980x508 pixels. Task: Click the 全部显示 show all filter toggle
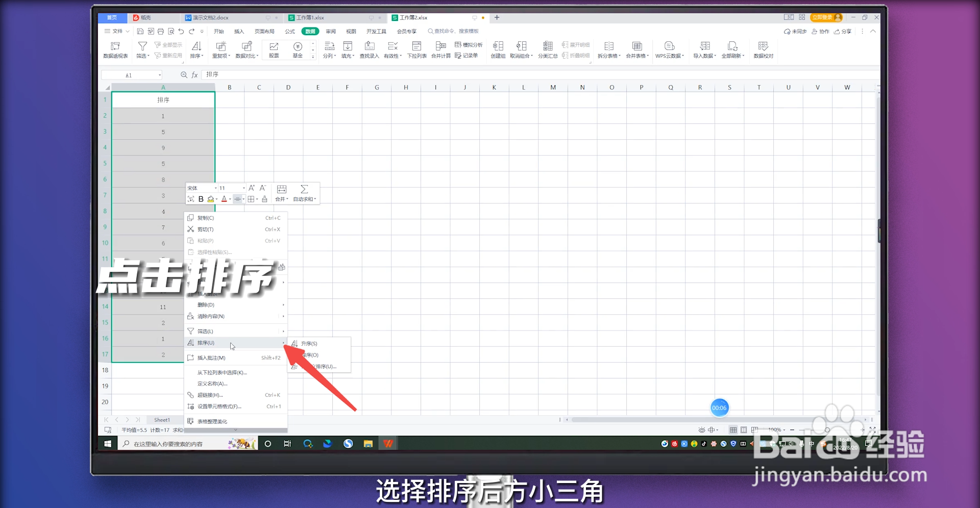168,44
